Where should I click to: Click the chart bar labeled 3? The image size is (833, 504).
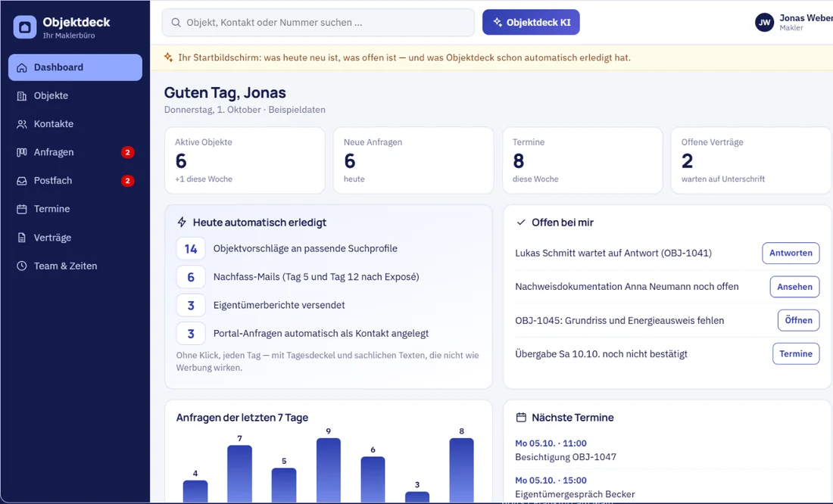tap(417, 497)
